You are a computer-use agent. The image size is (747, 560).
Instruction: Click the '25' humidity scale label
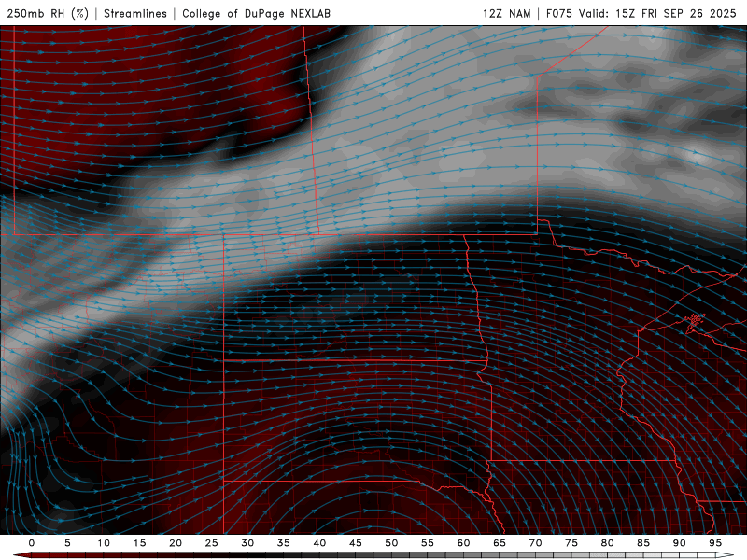click(211, 543)
